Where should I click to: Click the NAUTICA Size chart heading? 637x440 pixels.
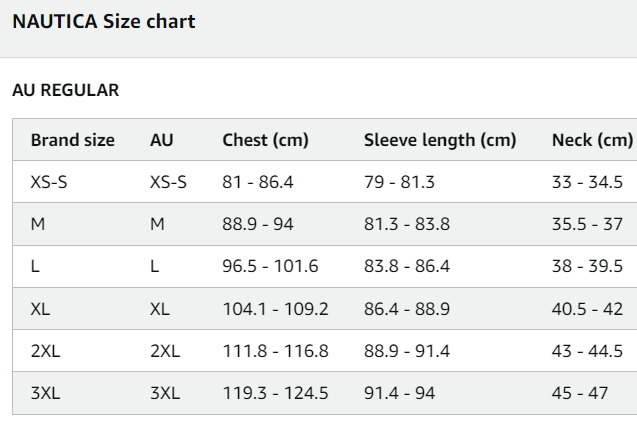[x=104, y=21]
